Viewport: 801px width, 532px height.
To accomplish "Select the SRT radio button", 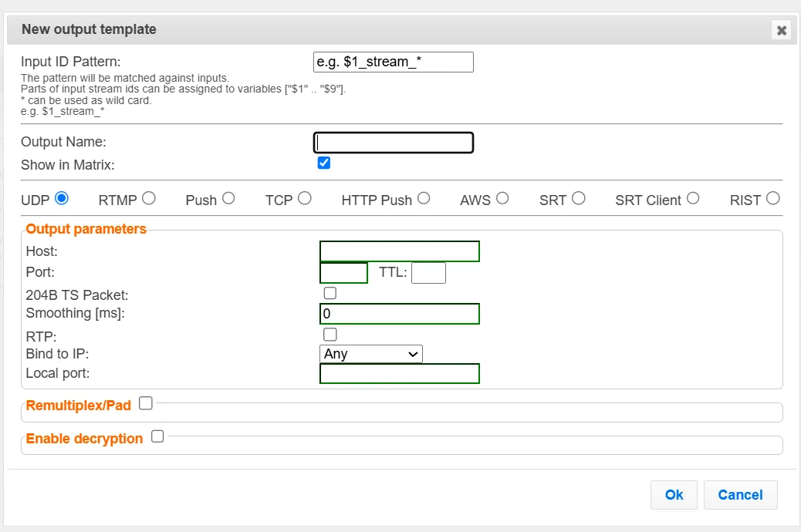I will coord(578,198).
